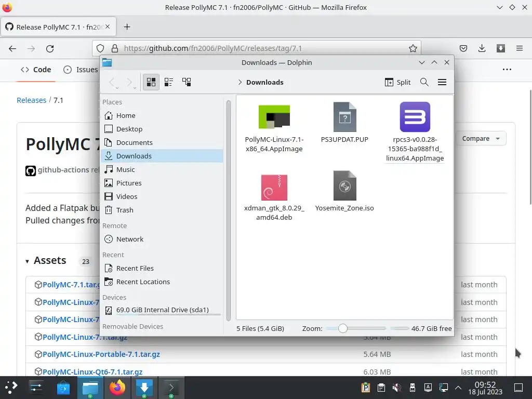Go back in Firefox
Screen dimensions: 532x399
tap(12, 48)
